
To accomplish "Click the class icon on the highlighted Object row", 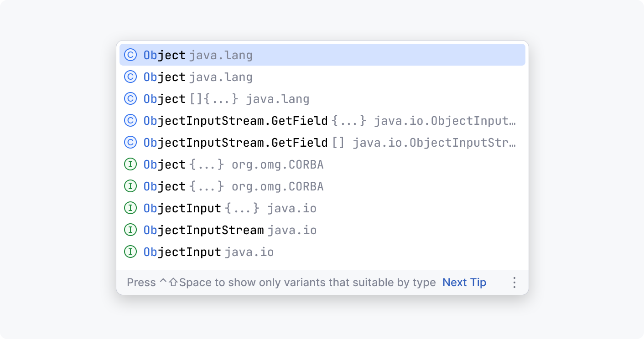I will click(x=130, y=55).
